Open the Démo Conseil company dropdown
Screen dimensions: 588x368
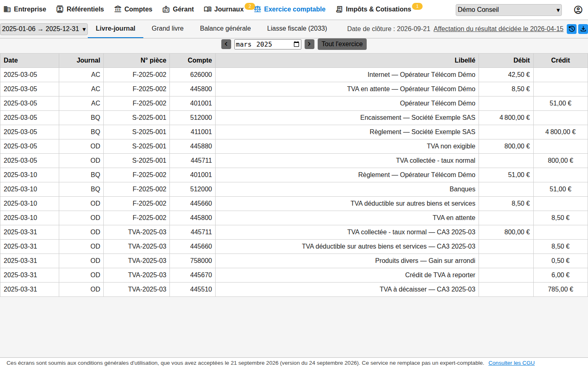(x=509, y=10)
